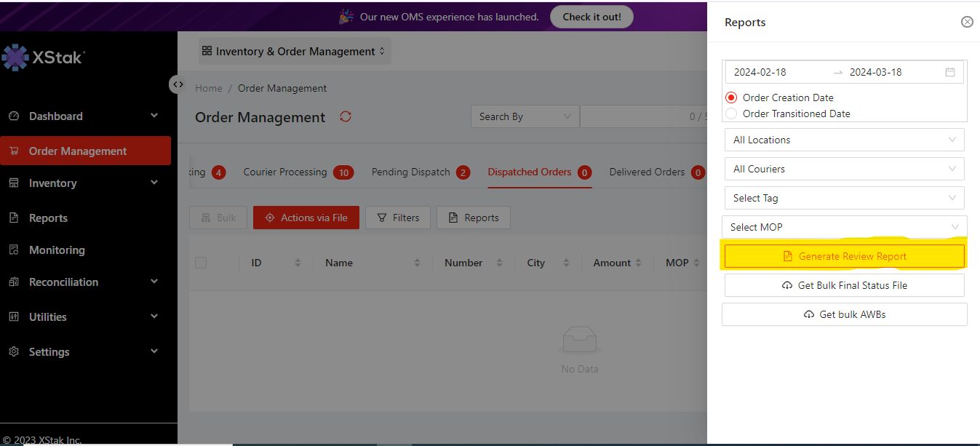Click the start date field 2024-02-18

pos(760,72)
